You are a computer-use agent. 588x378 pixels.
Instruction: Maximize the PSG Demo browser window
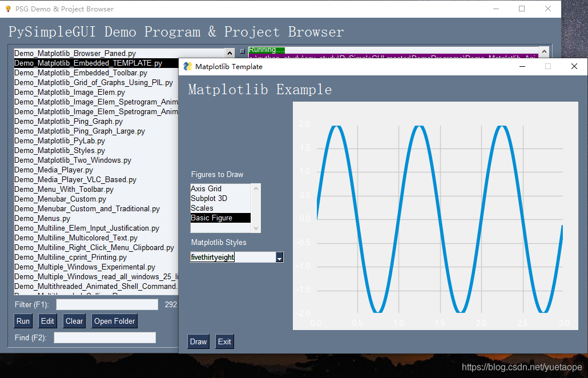click(x=522, y=9)
